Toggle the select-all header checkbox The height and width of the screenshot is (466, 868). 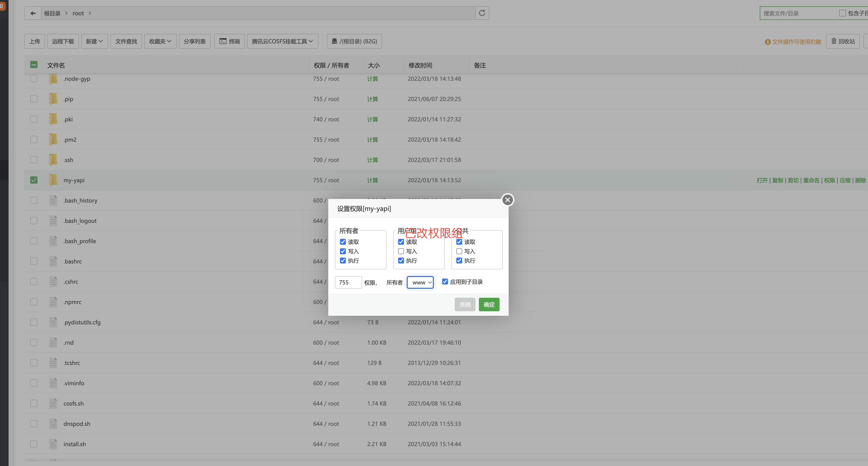pyautogui.click(x=34, y=65)
